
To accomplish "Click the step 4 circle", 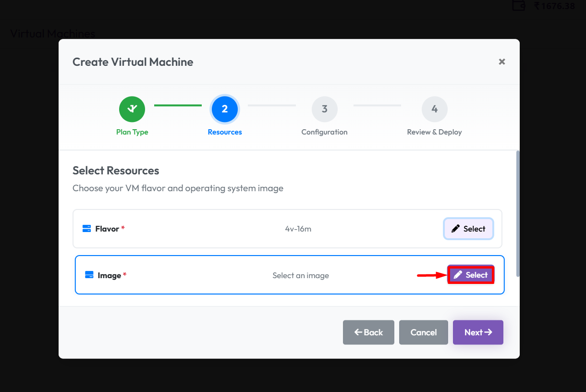I will (x=434, y=109).
